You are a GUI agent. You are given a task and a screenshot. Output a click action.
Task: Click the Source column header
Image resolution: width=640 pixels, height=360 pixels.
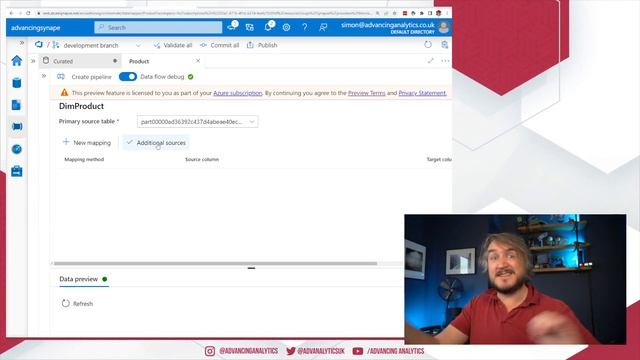coord(202,159)
